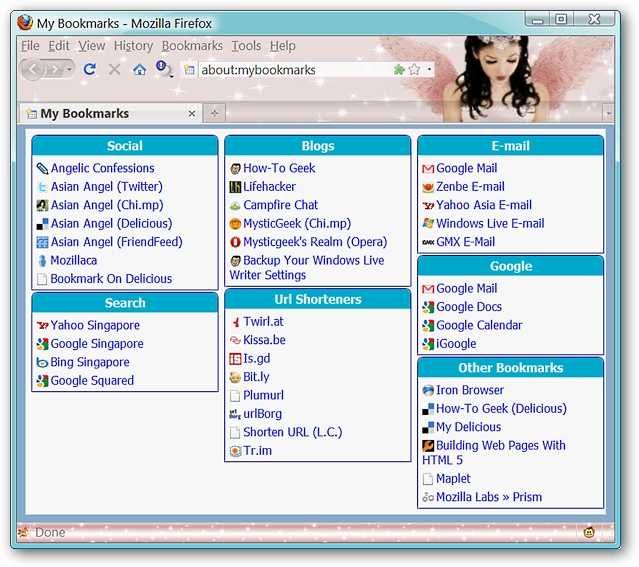Open the GMX E-Mail link
The image size is (639, 567).
point(465,242)
